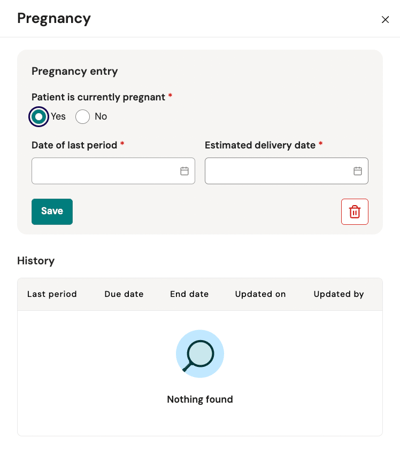Select the No radio button
The height and width of the screenshot is (455, 400).
(82, 117)
